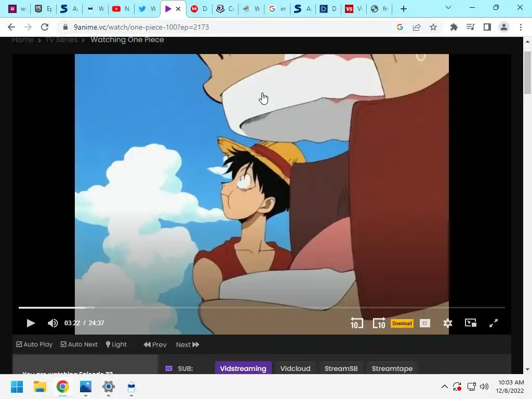Go back in browser history
Viewport: 532px width, 399px height.
(11, 27)
